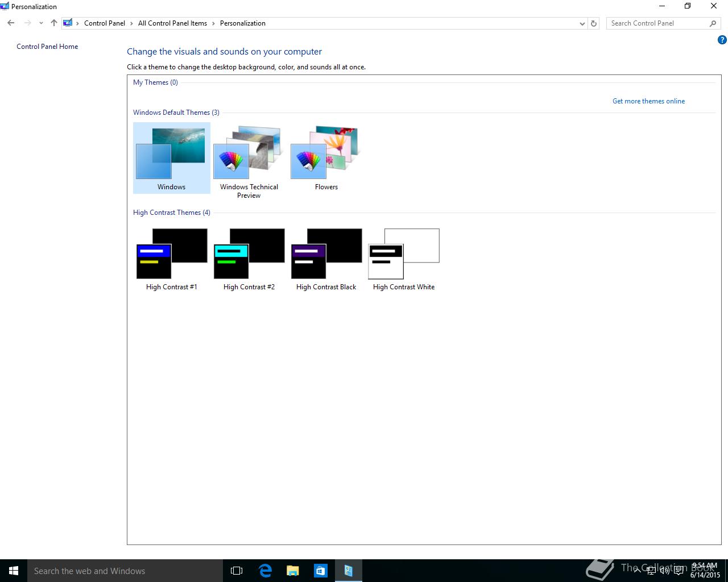Show hidden system tray icons
Viewport: 728px width, 582px height.
click(637, 571)
